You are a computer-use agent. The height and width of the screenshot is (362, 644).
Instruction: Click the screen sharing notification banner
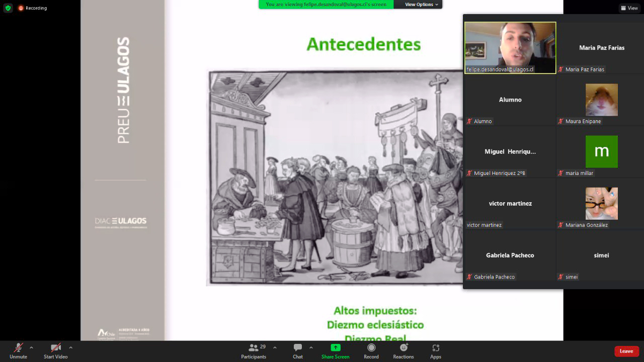click(326, 5)
